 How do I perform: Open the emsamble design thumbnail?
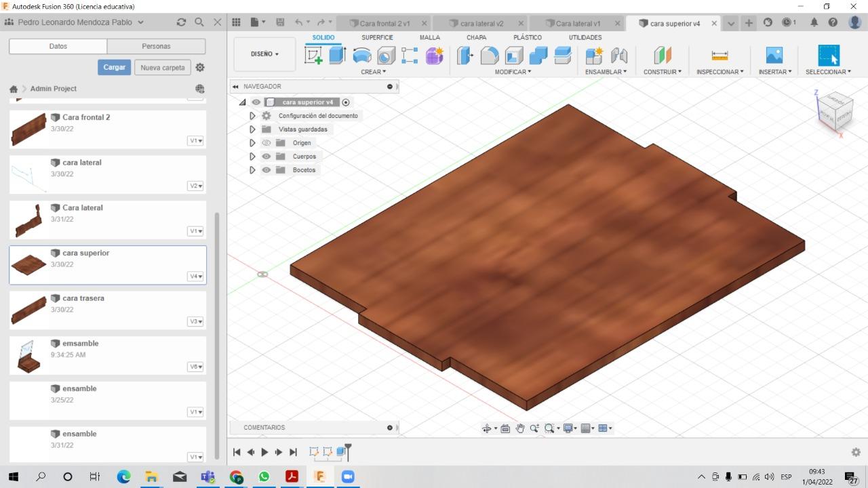coord(28,356)
